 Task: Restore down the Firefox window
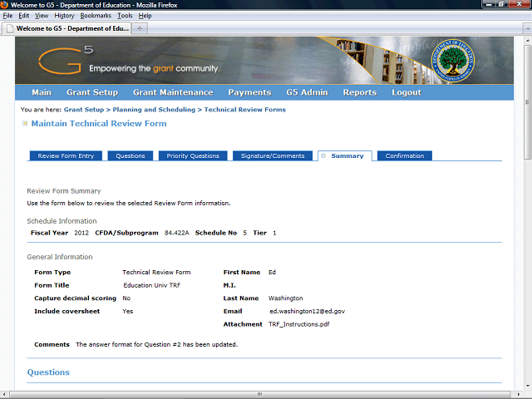(501, 4)
